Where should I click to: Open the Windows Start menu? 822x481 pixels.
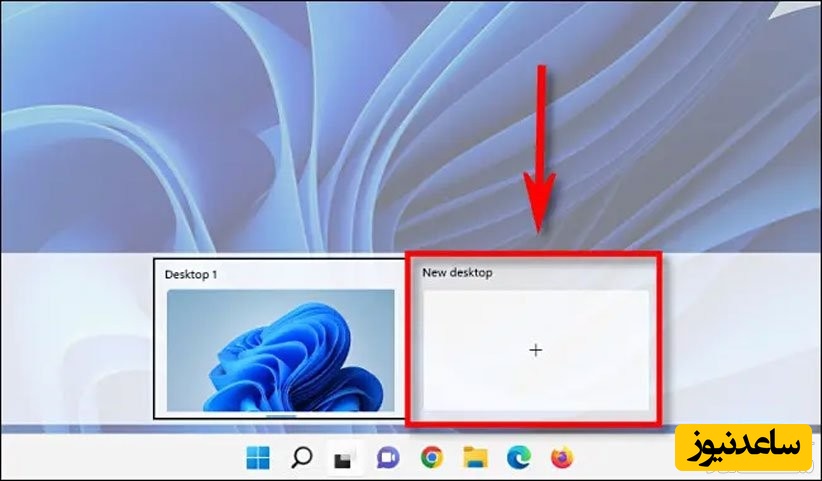[x=258, y=458]
